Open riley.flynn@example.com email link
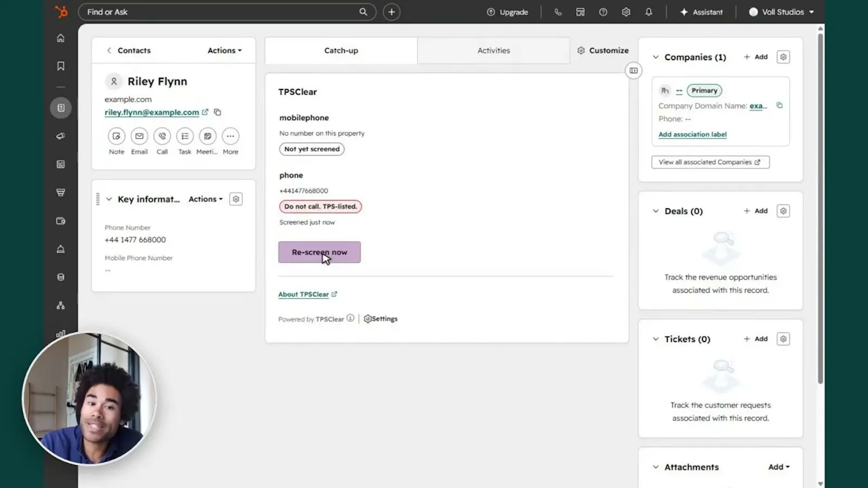Viewport: 868px width, 488px height. tap(152, 112)
